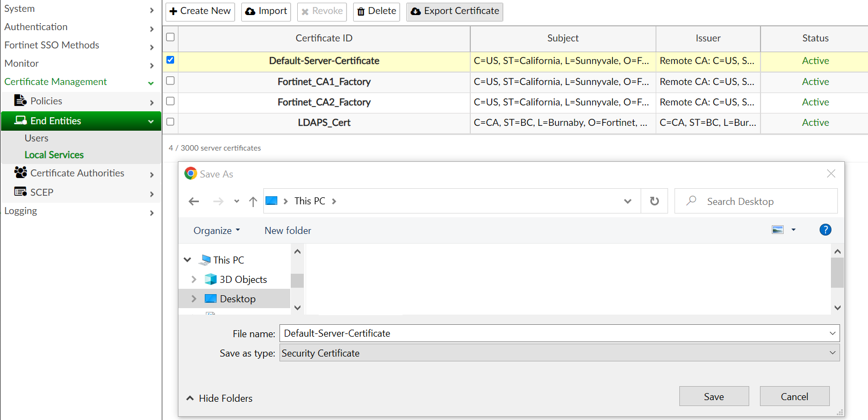
Task: Click the SCEP icon in sidebar
Action: [20, 191]
